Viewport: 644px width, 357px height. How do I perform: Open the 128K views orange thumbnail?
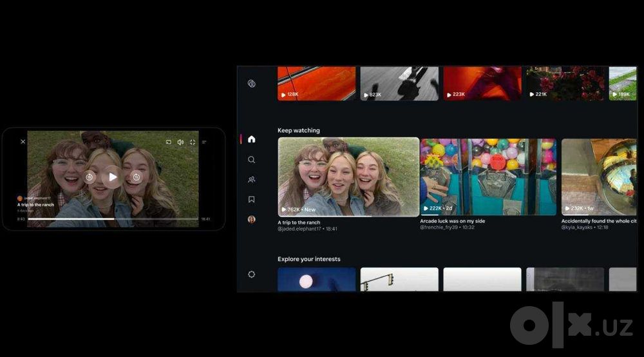[x=317, y=83]
